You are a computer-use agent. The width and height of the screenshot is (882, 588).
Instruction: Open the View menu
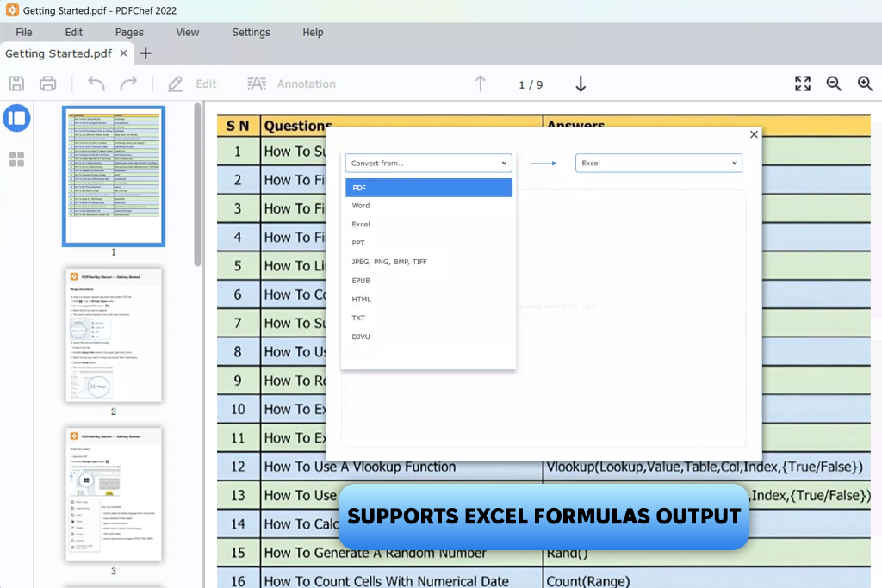point(187,32)
